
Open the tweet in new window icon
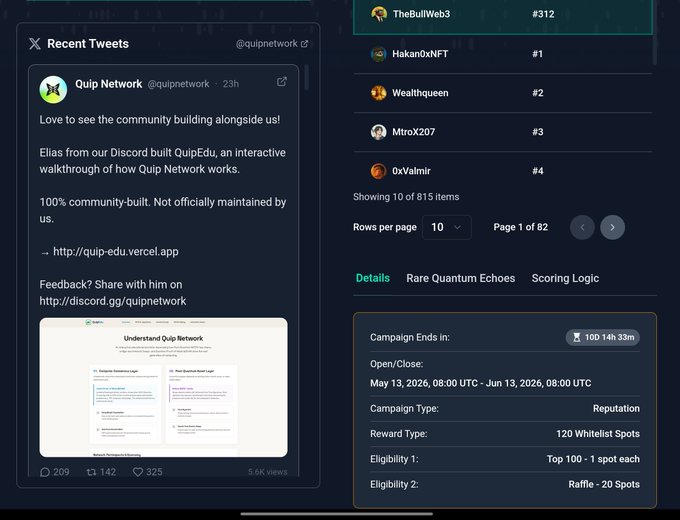pos(282,82)
